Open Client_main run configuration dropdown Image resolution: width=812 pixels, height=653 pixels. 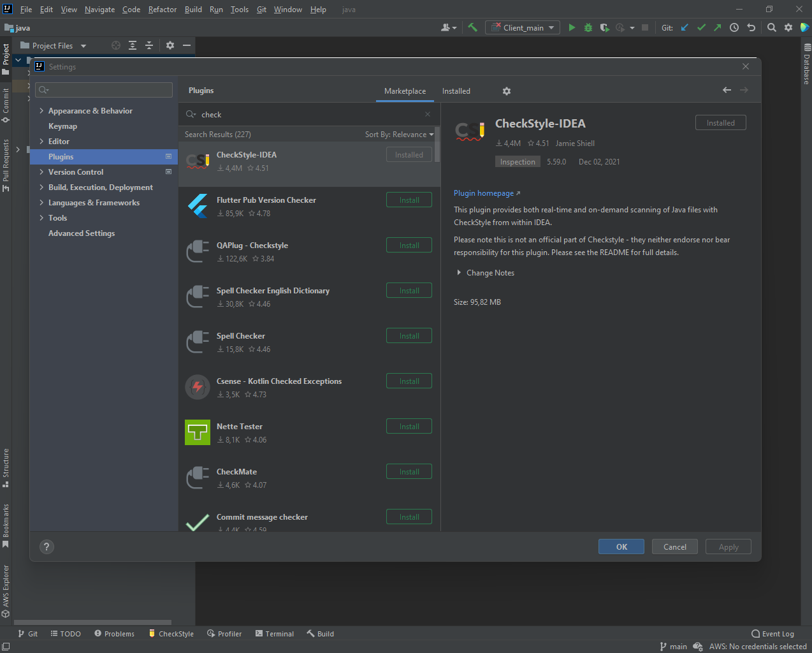523,27
